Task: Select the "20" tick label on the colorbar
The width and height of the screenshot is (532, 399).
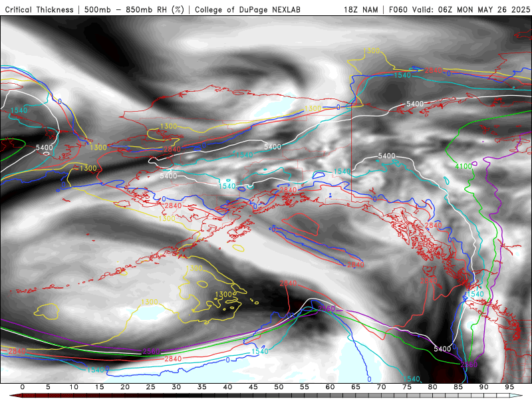Action: click(x=125, y=387)
